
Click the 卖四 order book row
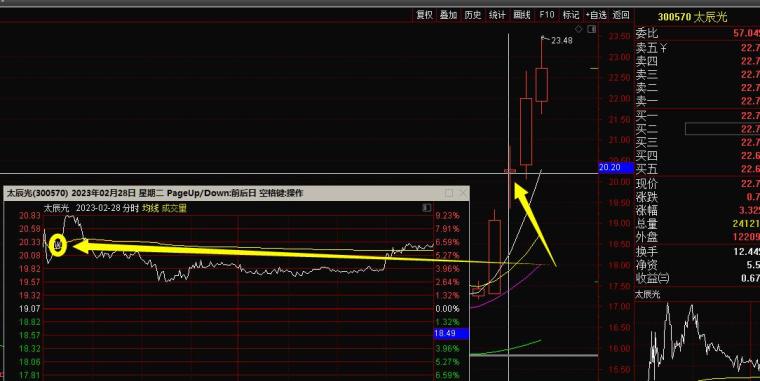(697, 61)
